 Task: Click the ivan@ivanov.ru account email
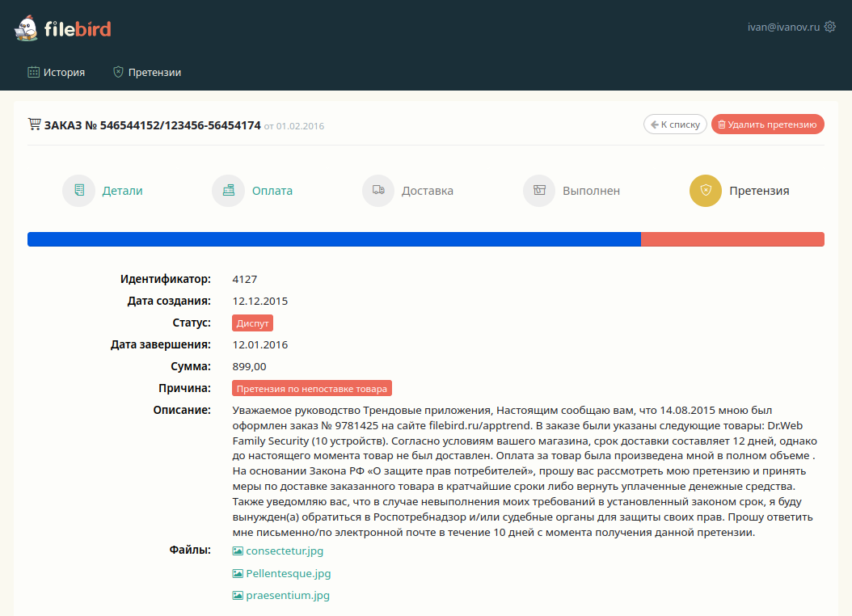click(x=783, y=27)
